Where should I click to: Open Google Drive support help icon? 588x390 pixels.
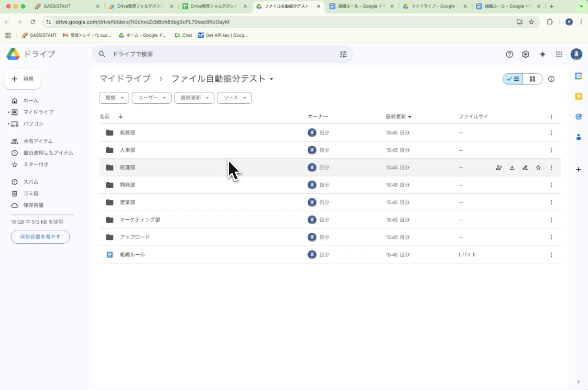pos(510,54)
